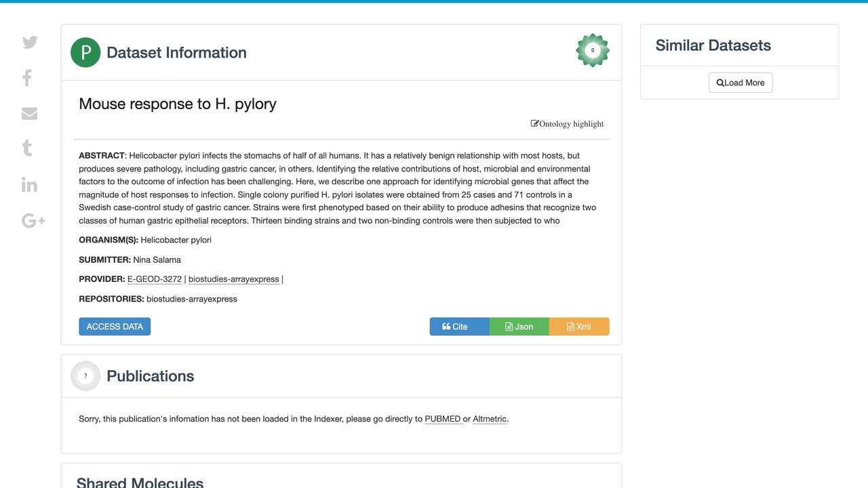
Task: Open the E-GEOD-3272 provider link
Action: click(x=155, y=279)
